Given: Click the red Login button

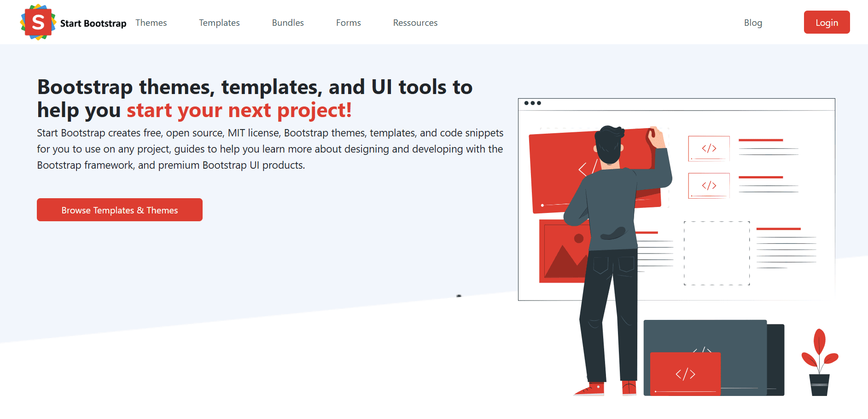Looking at the screenshot, I should [827, 22].
